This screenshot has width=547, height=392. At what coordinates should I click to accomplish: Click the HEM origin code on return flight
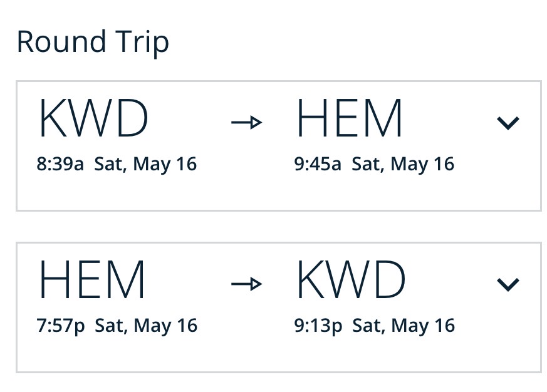92,281
